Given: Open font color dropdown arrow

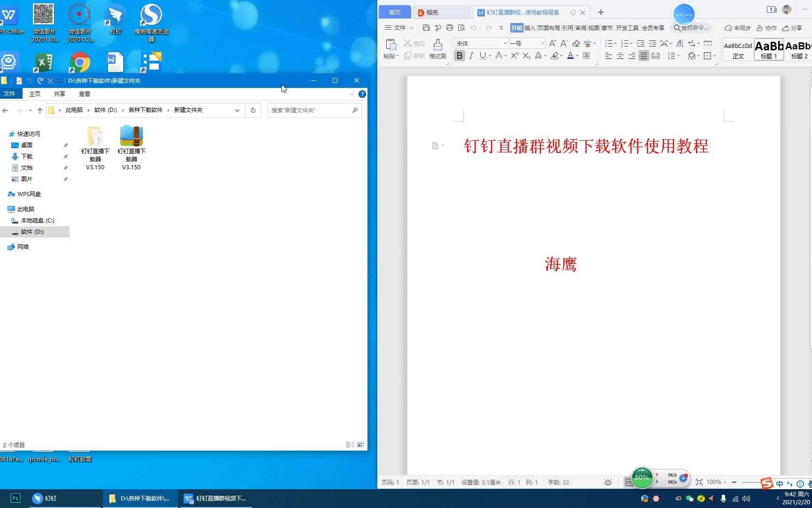Looking at the screenshot, I should coord(577,56).
